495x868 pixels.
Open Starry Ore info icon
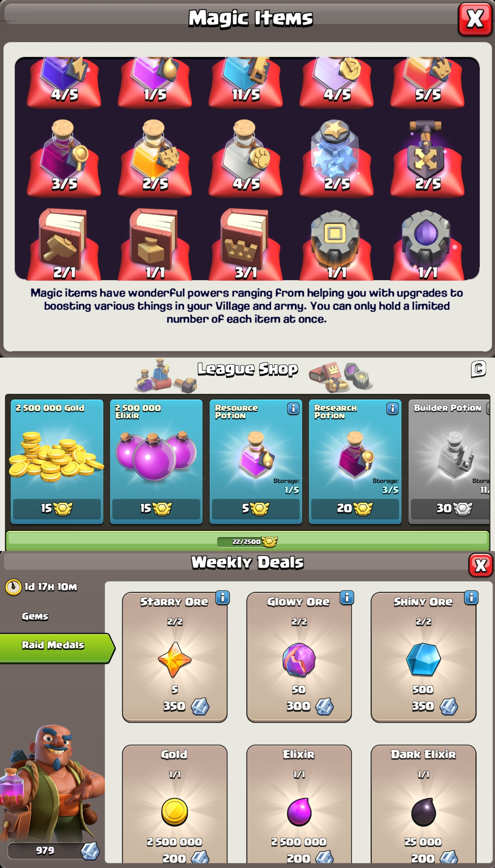click(x=223, y=598)
